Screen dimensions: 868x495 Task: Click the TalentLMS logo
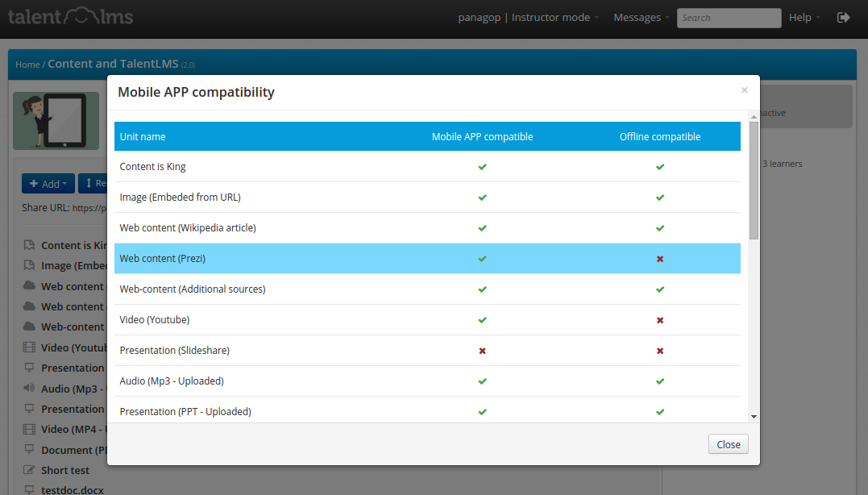tap(70, 17)
